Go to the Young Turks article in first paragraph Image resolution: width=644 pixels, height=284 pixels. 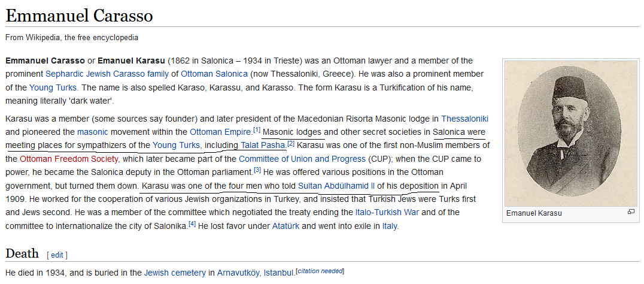click(53, 88)
